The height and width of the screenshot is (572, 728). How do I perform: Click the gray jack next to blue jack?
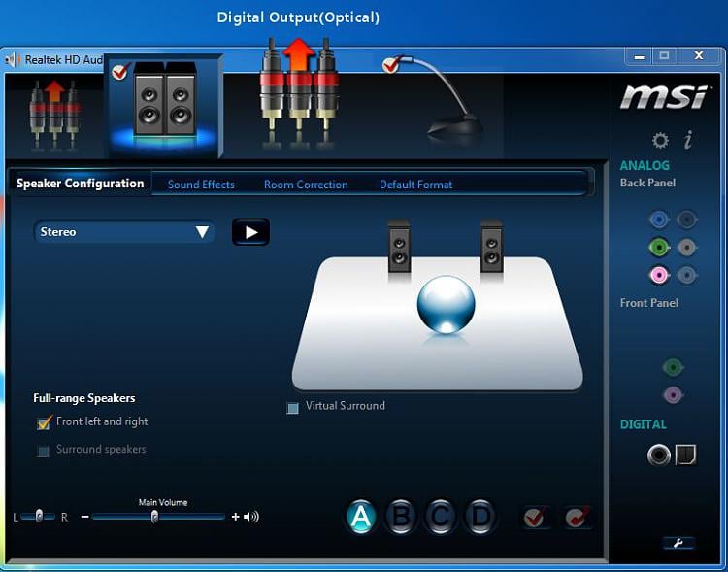pyautogui.click(x=686, y=219)
